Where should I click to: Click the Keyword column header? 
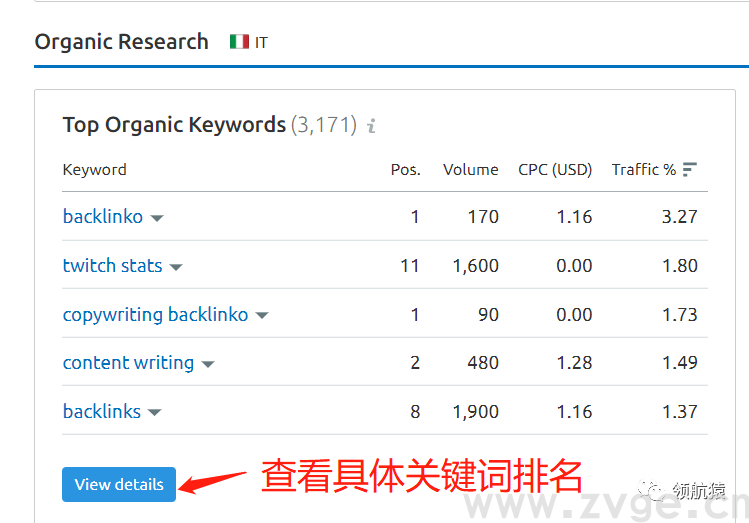pyautogui.click(x=95, y=170)
